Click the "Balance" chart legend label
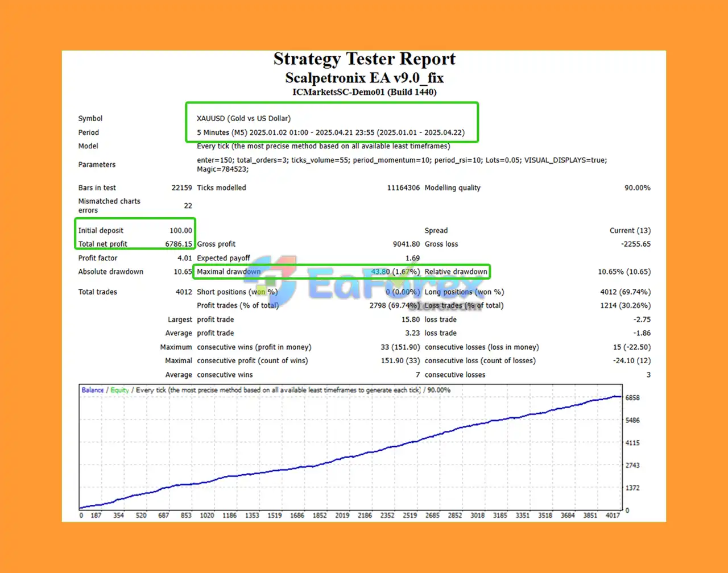Viewport: 728px width, 573px height. [93, 390]
